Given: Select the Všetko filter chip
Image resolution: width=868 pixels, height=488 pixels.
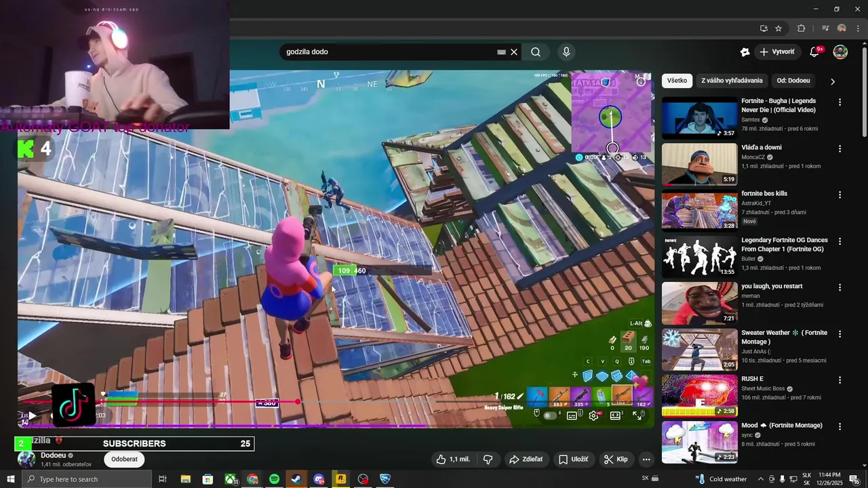Looking at the screenshot, I should 677,81.
